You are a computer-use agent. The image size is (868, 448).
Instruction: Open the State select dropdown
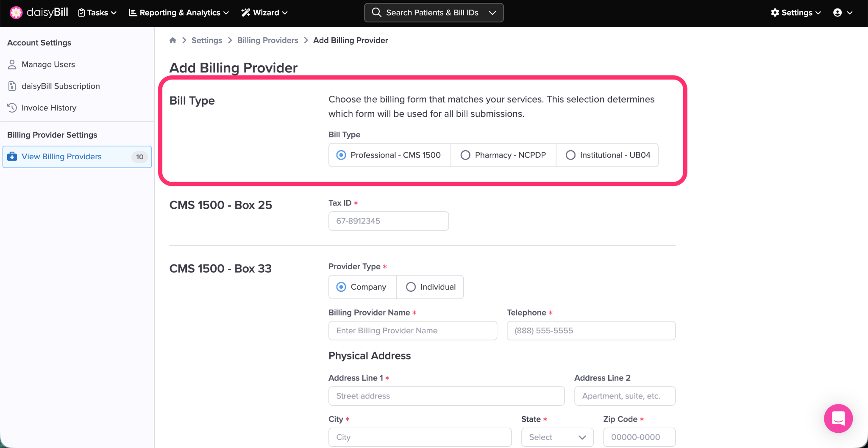pyautogui.click(x=557, y=437)
